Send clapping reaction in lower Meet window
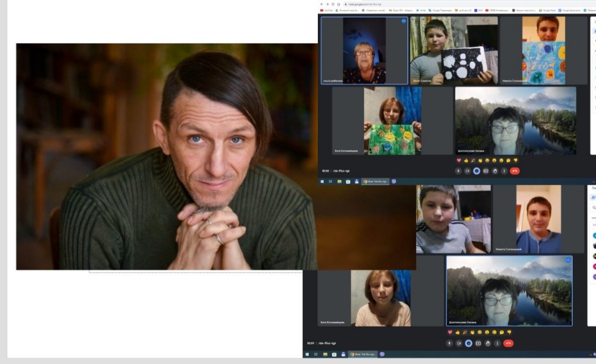 (x=472, y=332)
